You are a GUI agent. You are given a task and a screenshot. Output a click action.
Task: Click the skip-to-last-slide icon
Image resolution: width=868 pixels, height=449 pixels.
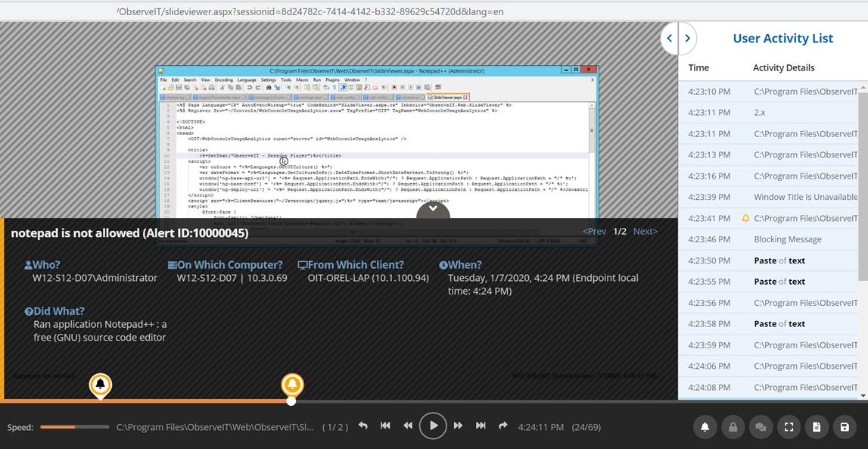481,426
